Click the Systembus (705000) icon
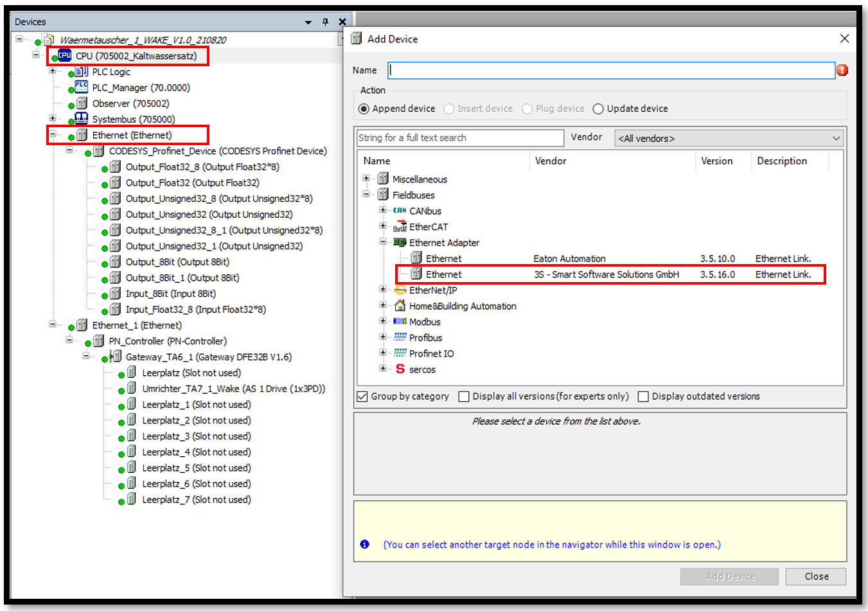The image size is (868, 611). click(82, 119)
